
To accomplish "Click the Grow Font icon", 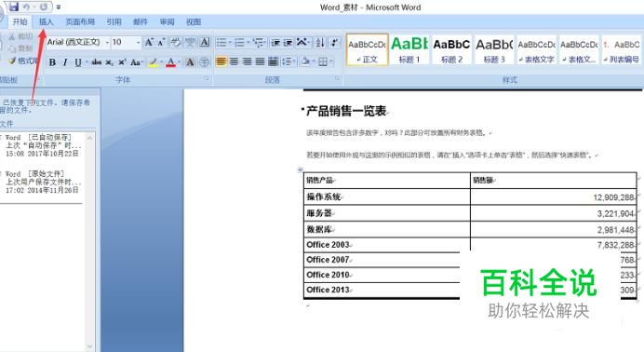I will pos(149,42).
